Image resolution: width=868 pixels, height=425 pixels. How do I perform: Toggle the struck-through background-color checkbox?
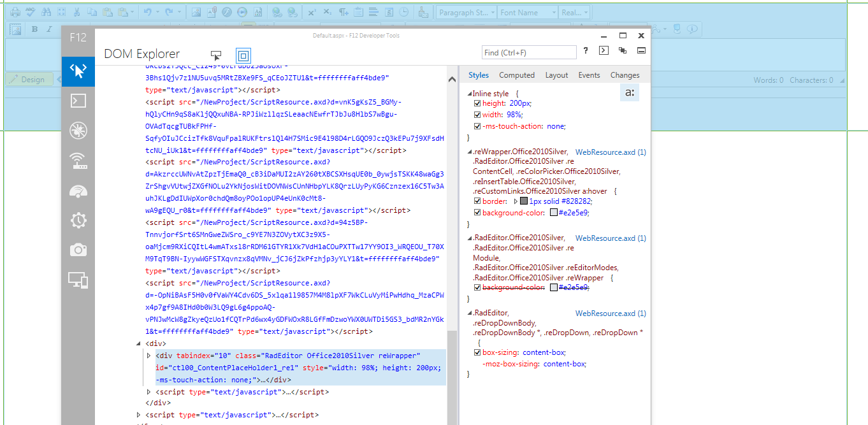click(x=477, y=288)
